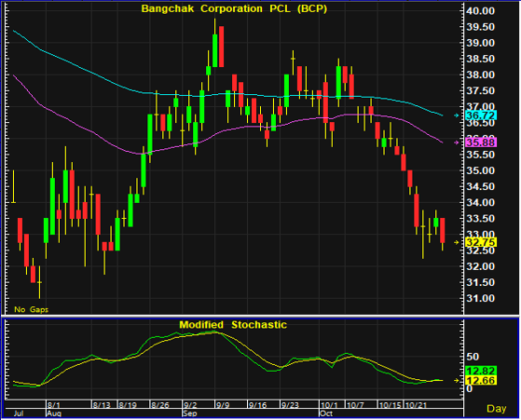Click the yellow arrow beside stochastic 12.66
The height and width of the screenshot is (420, 521).
457,381
